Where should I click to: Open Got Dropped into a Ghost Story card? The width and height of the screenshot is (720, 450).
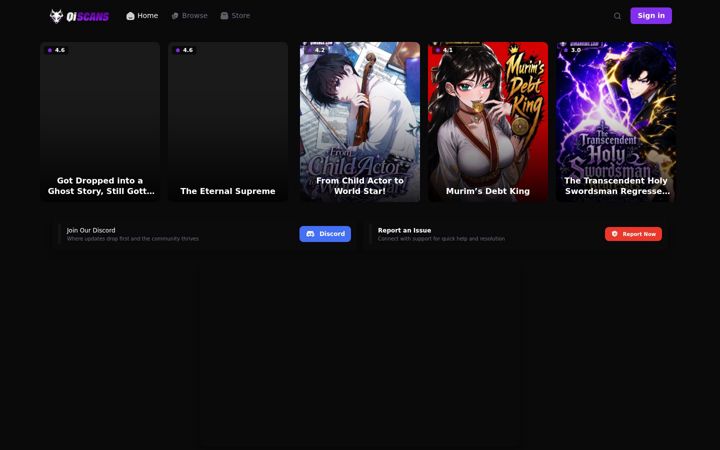(100, 122)
